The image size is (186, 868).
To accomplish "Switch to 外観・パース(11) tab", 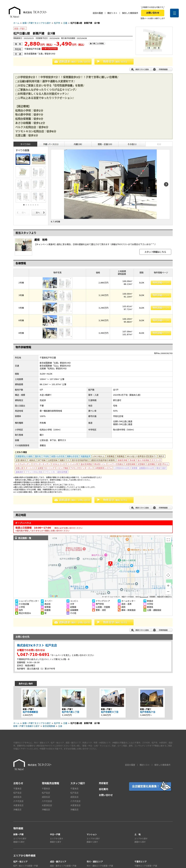I will click(51, 144).
